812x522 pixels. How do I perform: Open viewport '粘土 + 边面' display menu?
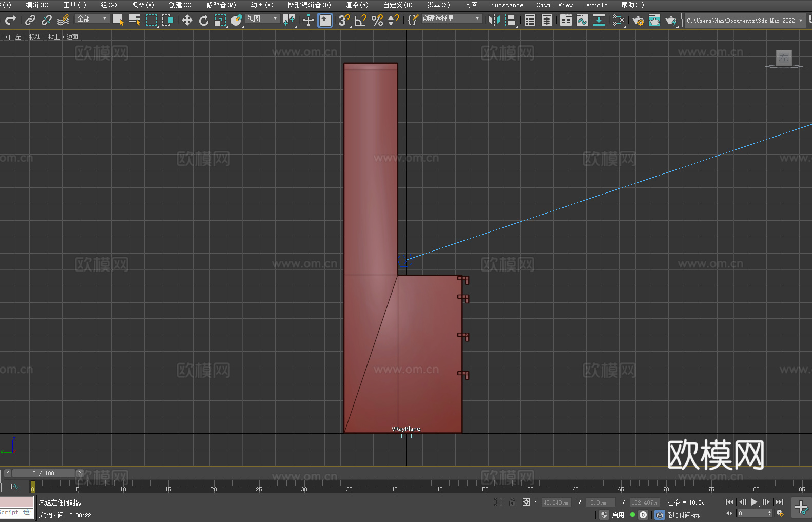(x=64, y=37)
